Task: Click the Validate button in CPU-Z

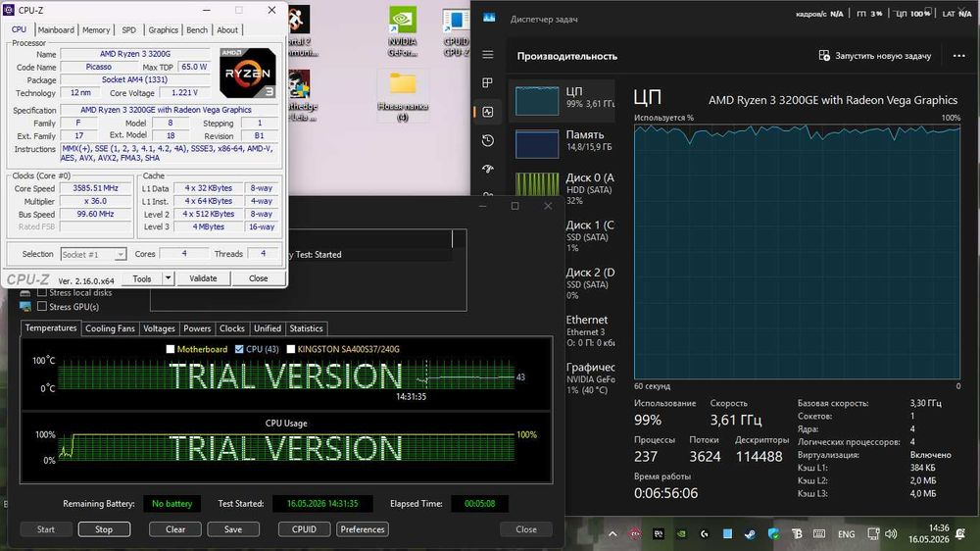Action: tap(203, 278)
